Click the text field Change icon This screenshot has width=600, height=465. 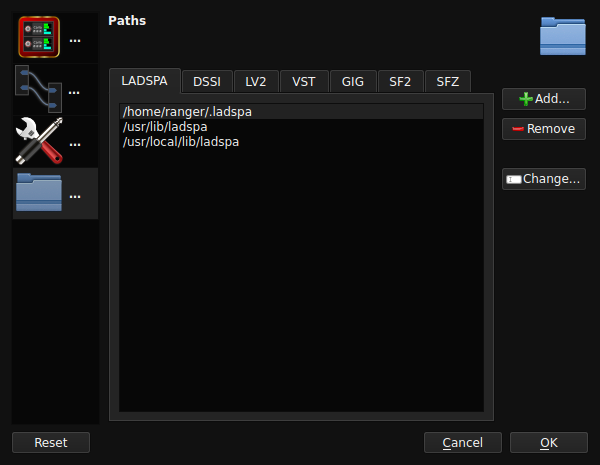(514, 179)
